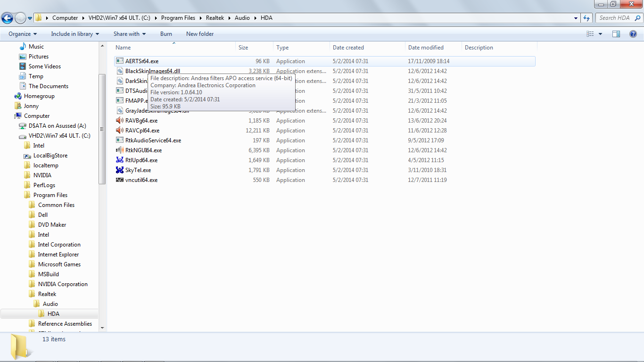Show the preview pane
This screenshot has height=362, width=644.
[x=616, y=34]
